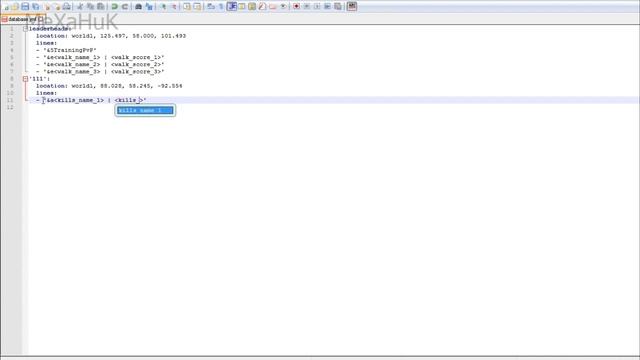Undo the last edit with the green arrow
Screen dimensions: 640x360
[x=114, y=7]
